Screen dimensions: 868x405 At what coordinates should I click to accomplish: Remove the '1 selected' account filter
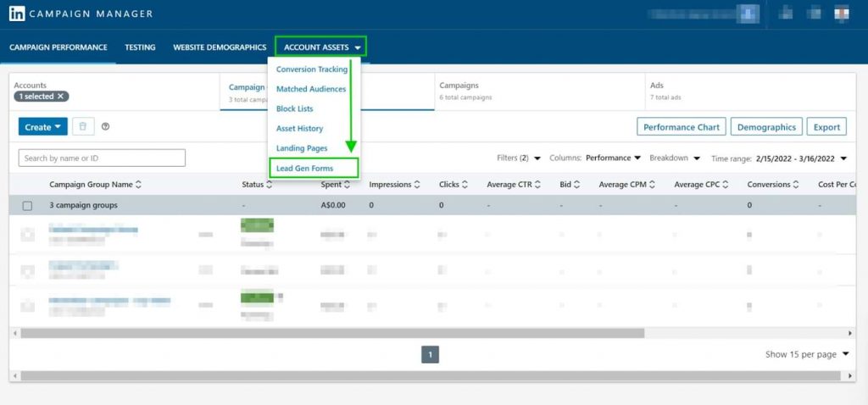coord(60,97)
